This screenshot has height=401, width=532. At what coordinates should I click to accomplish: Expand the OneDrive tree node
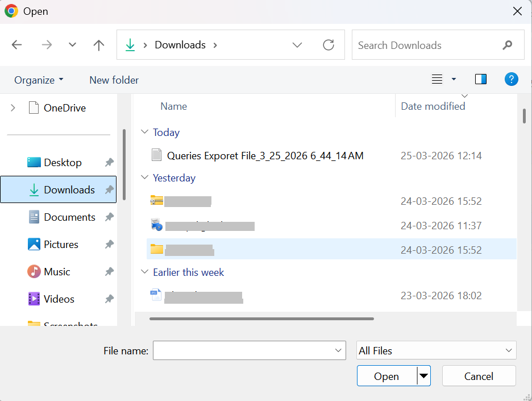(x=13, y=108)
